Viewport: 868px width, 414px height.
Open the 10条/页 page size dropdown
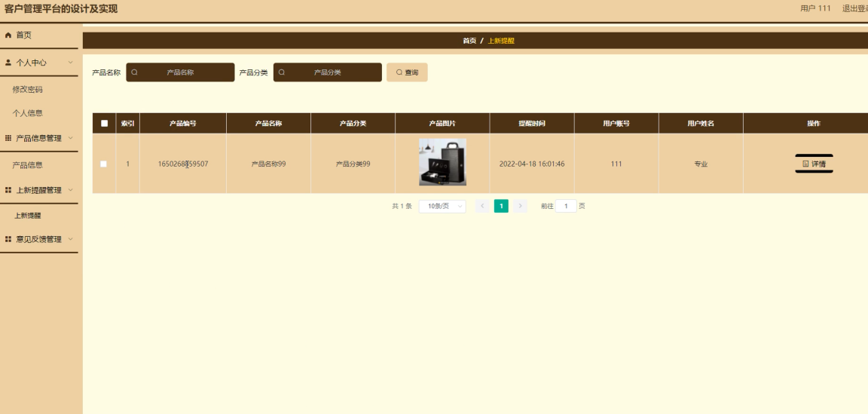[x=442, y=206]
